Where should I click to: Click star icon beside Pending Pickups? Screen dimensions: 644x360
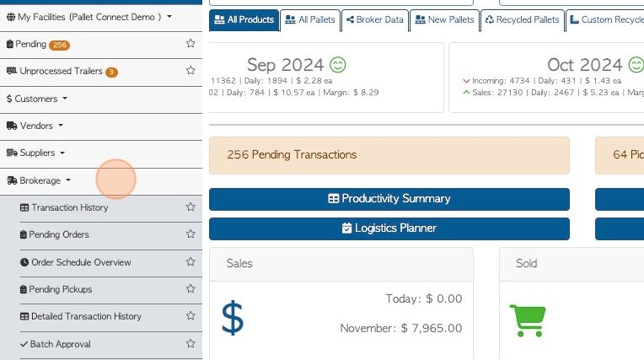pyautogui.click(x=191, y=289)
